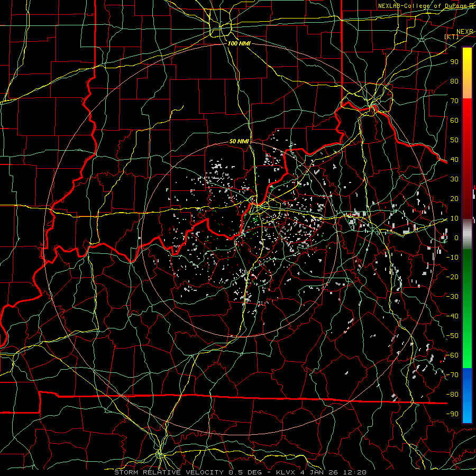476x476 pixels.
Task: Click the -10 value on velocity scale
Action: click(x=452, y=258)
